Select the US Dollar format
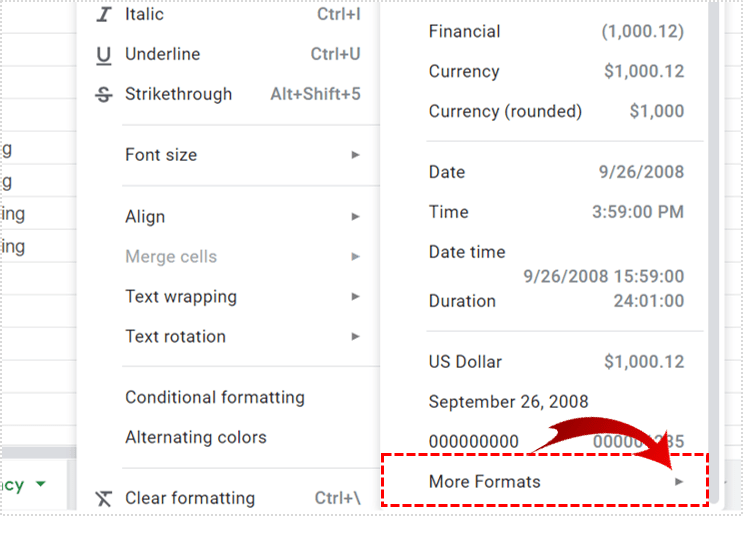 [x=555, y=362]
